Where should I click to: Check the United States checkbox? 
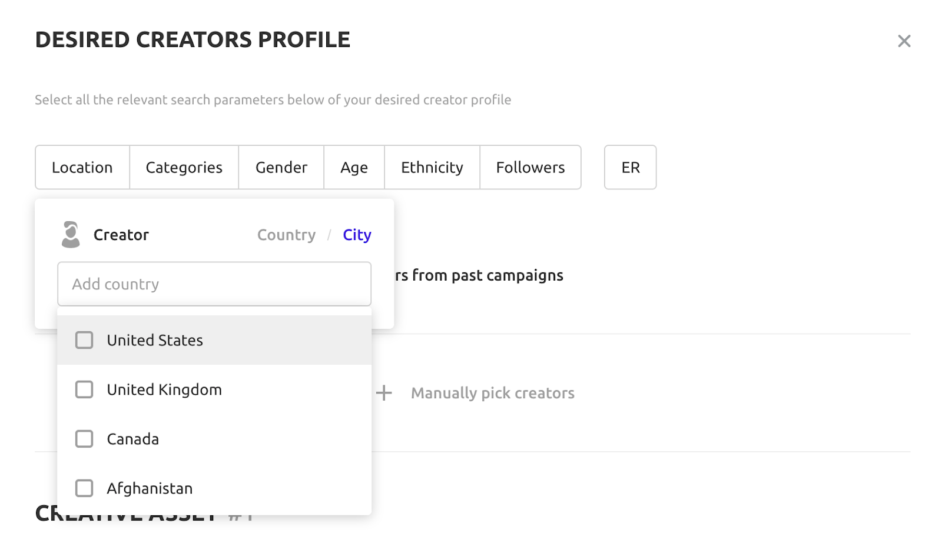click(84, 340)
